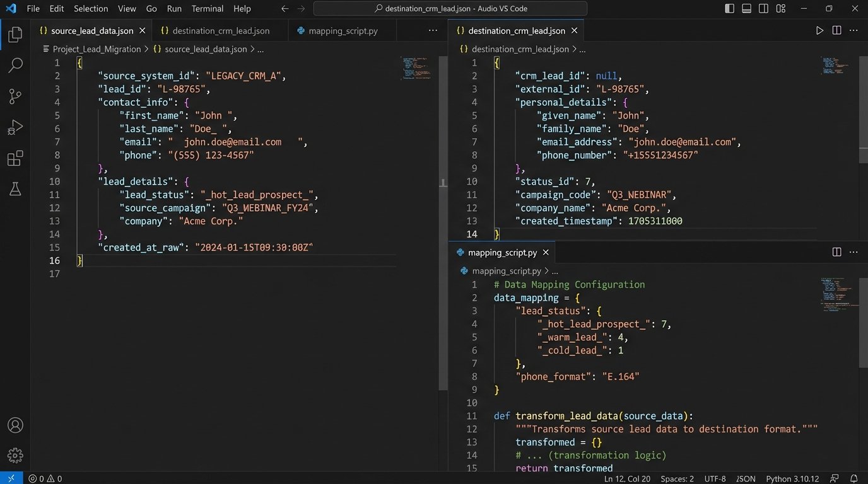868x484 pixels.
Task: Open the Search view
Action: (x=15, y=65)
